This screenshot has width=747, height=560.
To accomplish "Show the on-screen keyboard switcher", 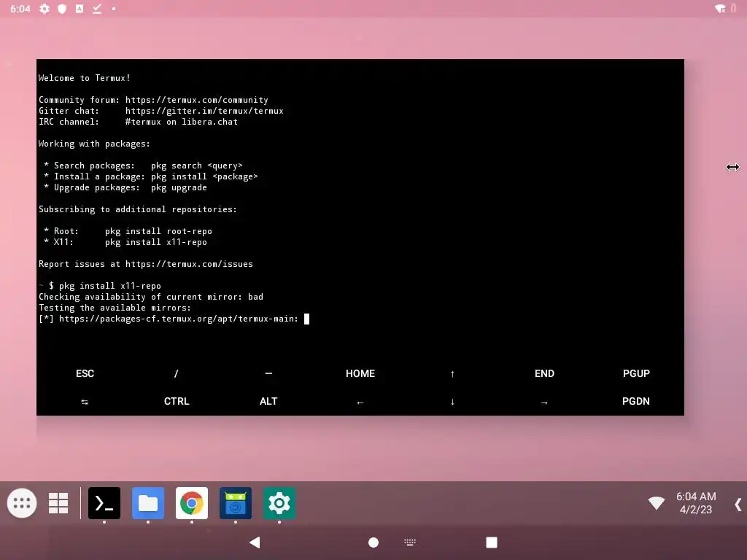I will [x=410, y=542].
